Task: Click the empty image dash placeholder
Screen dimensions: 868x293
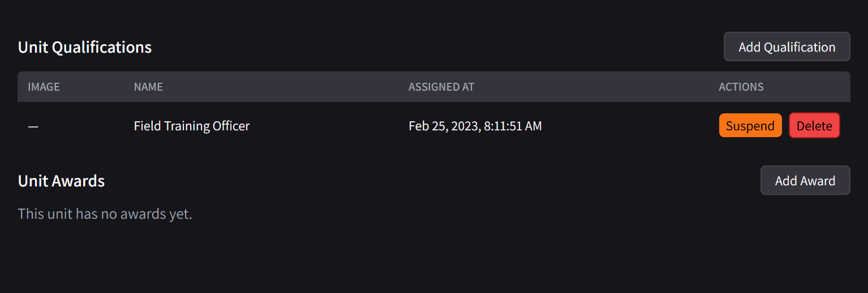Action: point(33,126)
